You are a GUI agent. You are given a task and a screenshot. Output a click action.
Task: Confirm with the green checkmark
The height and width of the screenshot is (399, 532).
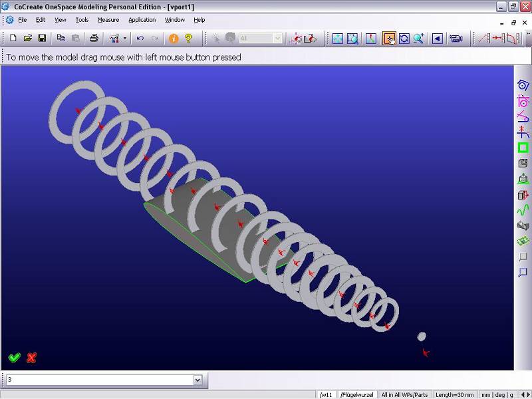(x=15, y=358)
